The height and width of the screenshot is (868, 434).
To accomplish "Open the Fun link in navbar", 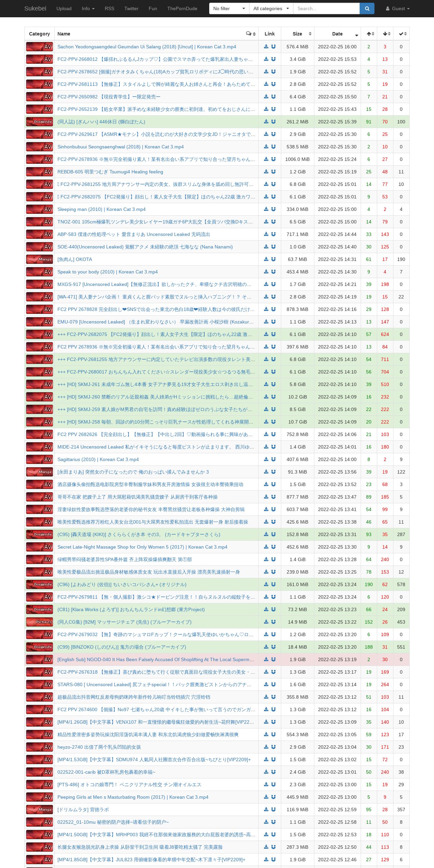I will 153,8.
